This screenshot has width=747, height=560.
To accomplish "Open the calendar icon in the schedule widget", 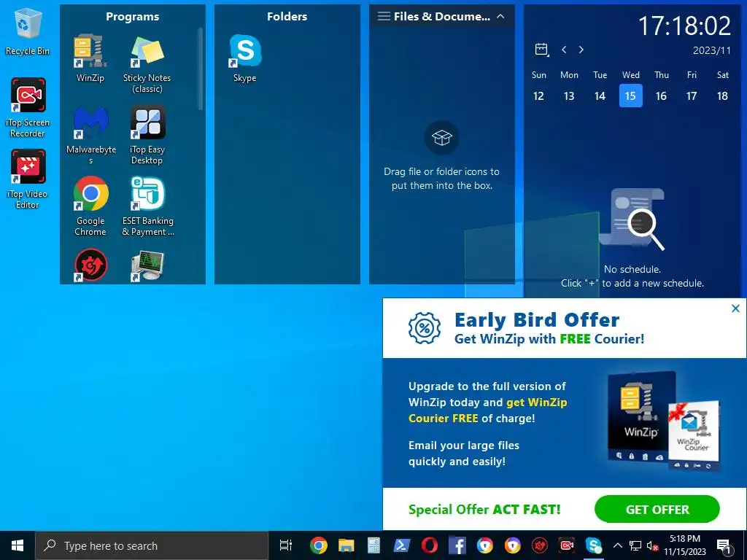I will coord(542,49).
